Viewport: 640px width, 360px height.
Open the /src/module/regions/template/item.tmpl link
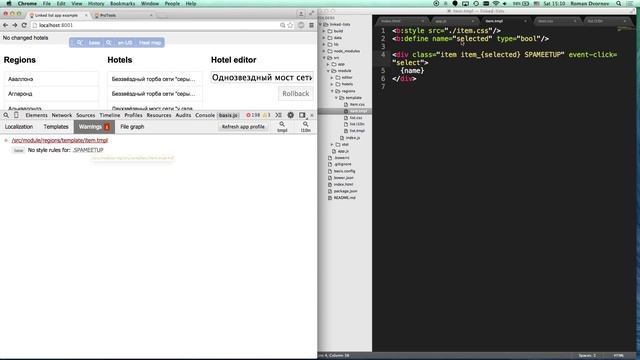[60, 140]
